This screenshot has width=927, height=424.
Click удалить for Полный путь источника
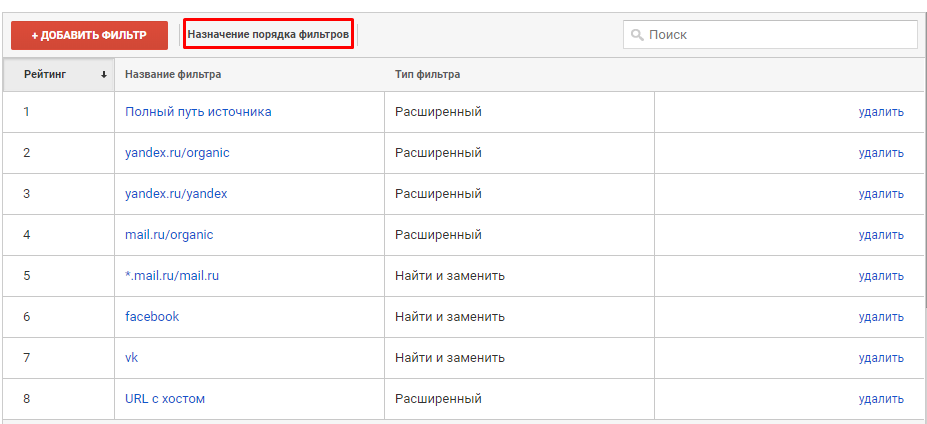click(881, 112)
